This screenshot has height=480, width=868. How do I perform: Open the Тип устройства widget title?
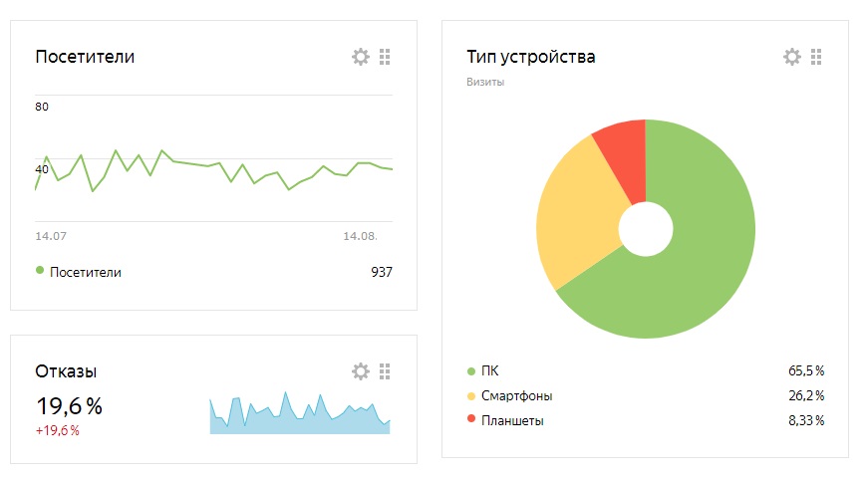click(531, 57)
